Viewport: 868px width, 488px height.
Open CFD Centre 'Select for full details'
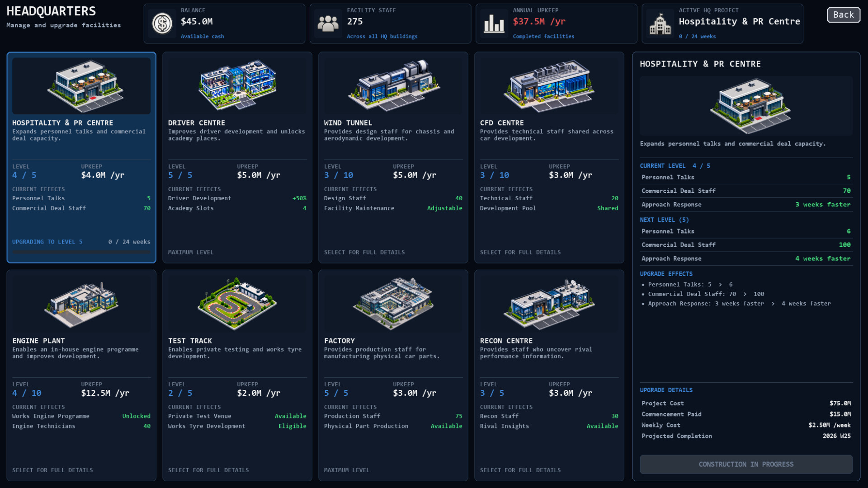(x=520, y=253)
